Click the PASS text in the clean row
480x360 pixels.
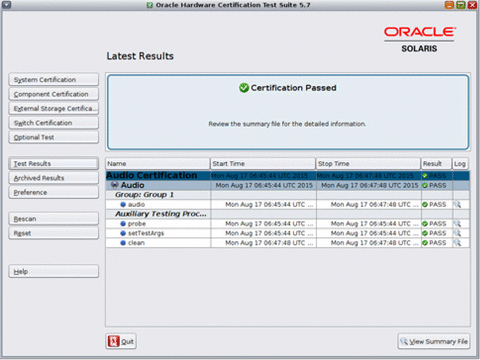pyautogui.click(x=437, y=243)
